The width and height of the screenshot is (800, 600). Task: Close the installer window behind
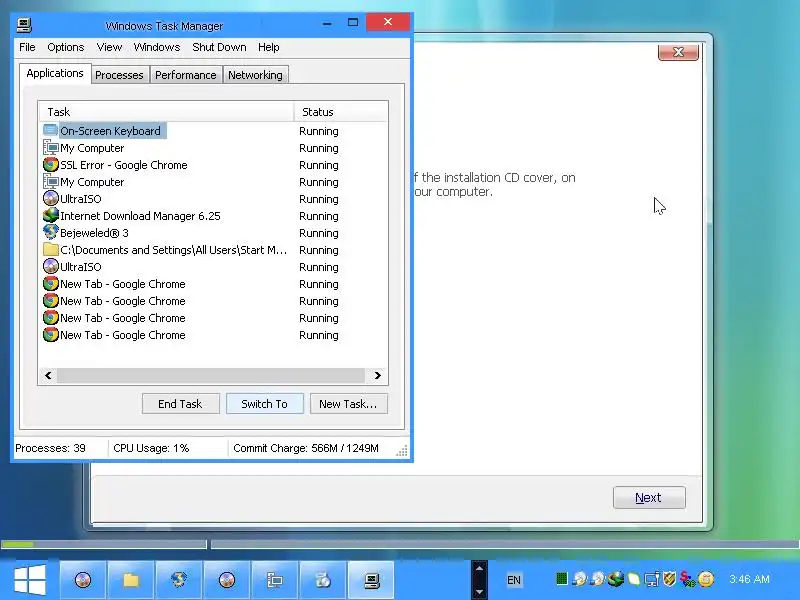(x=678, y=52)
